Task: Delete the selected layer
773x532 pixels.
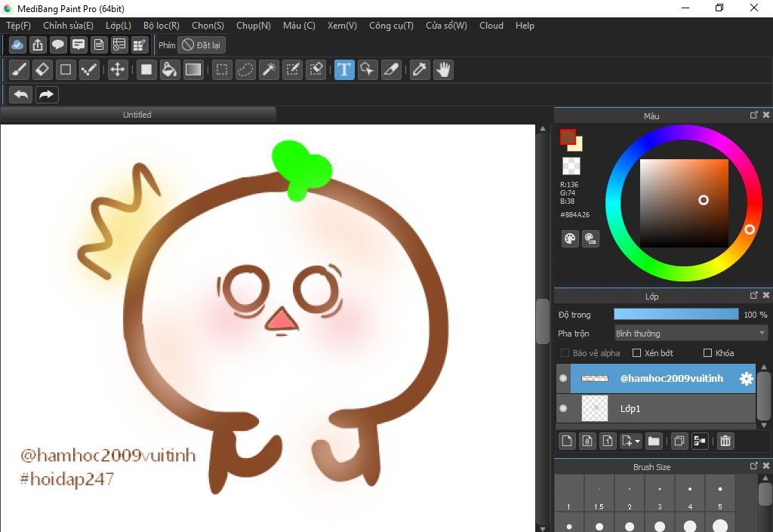Action: 725,441
